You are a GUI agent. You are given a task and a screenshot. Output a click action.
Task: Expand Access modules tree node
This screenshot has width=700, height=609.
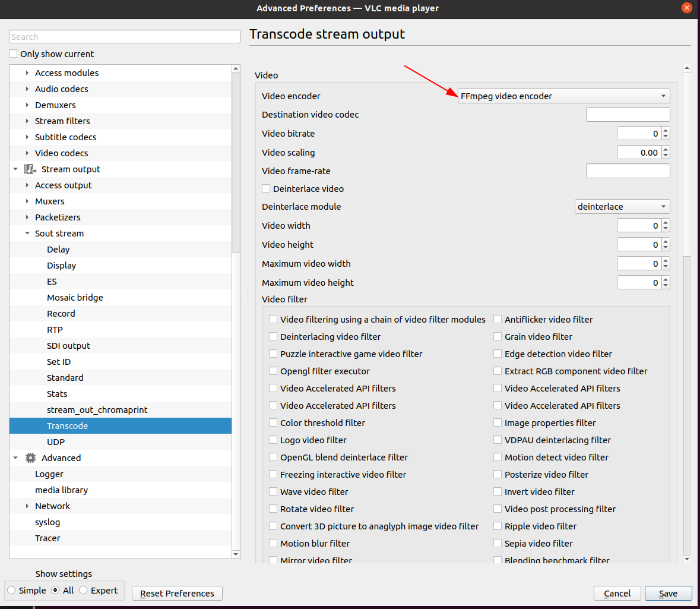pyautogui.click(x=27, y=72)
